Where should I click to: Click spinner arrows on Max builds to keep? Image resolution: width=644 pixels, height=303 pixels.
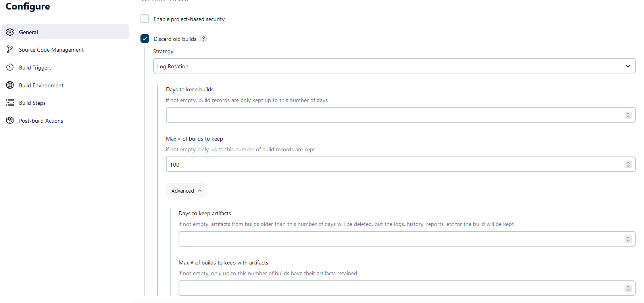[x=628, y=164]
